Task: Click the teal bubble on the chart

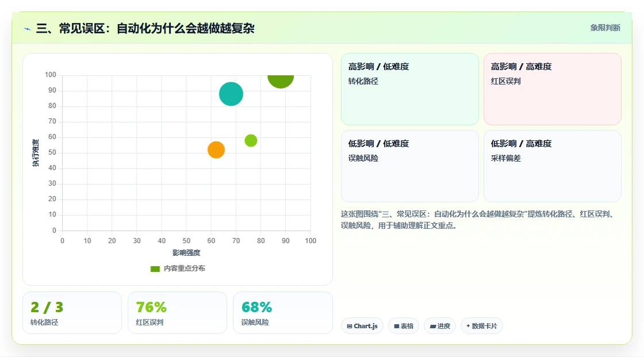Action: tap(231, 94)
